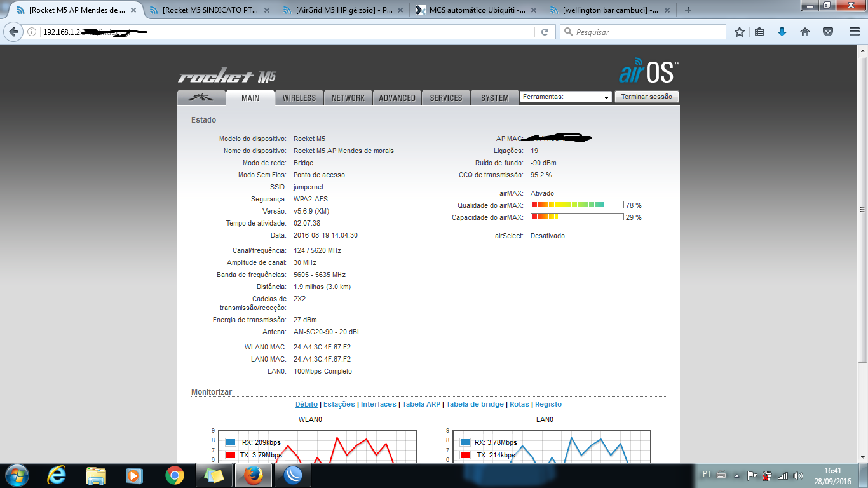Open the ADVANCED settings tab
Image resolution: width=868 pixels, height=488 pixels.
(x=397, y=98)
